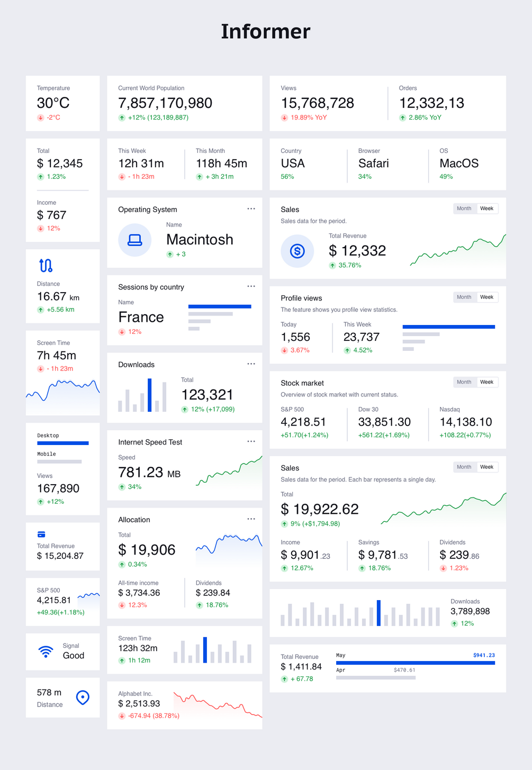This screenshot has width=532, height=770.
Task: Click the Informer page title
Action: [x=266, y=31]
